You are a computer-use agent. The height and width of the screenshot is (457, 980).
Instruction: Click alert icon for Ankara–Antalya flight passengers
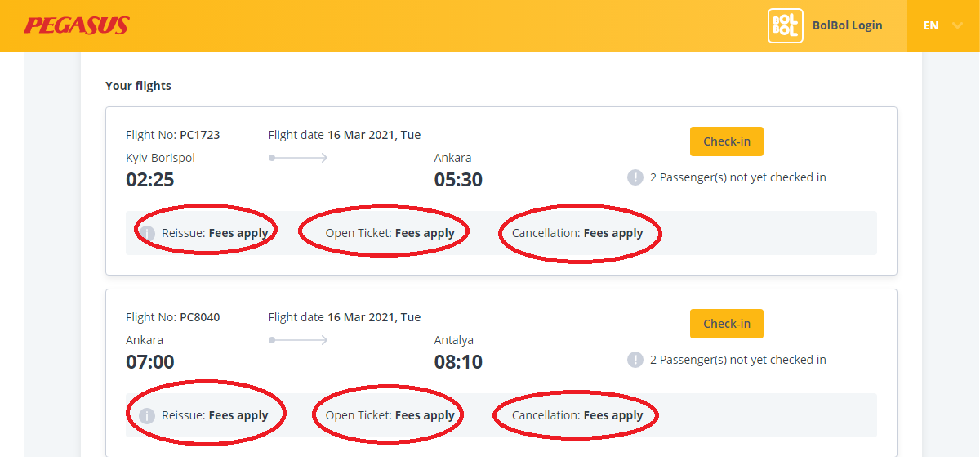[635, 360]
